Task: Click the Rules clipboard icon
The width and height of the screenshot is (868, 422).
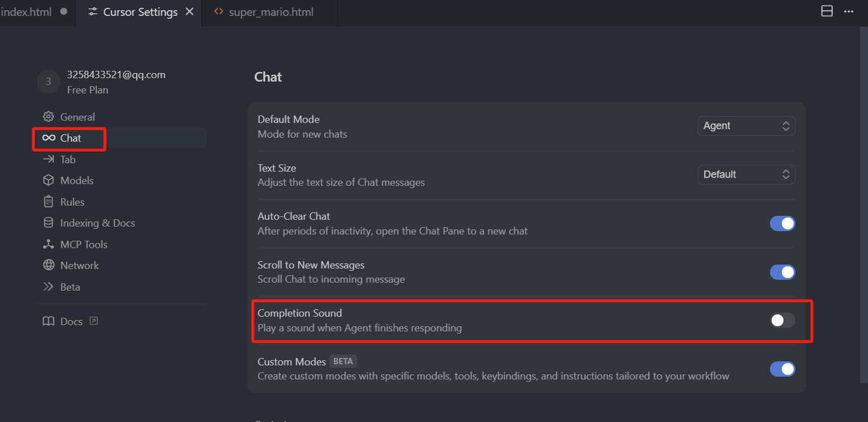Action: [49, 202]
